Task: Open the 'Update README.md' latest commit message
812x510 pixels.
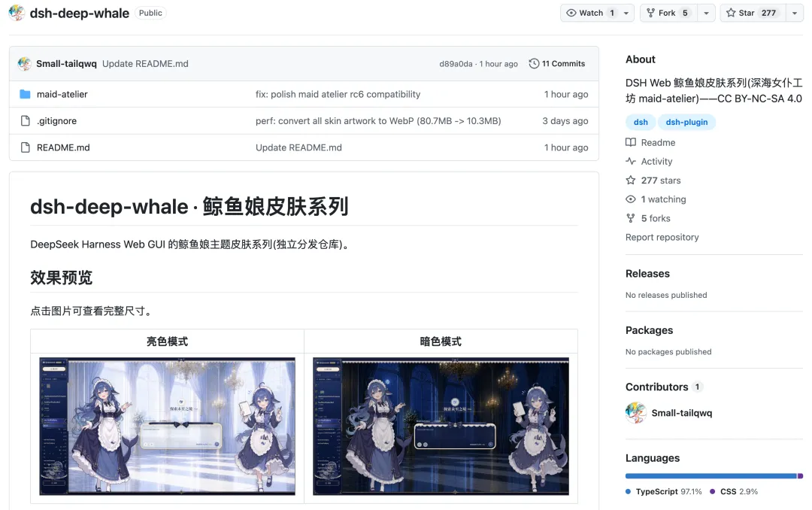Action: (x=145, y=64)
